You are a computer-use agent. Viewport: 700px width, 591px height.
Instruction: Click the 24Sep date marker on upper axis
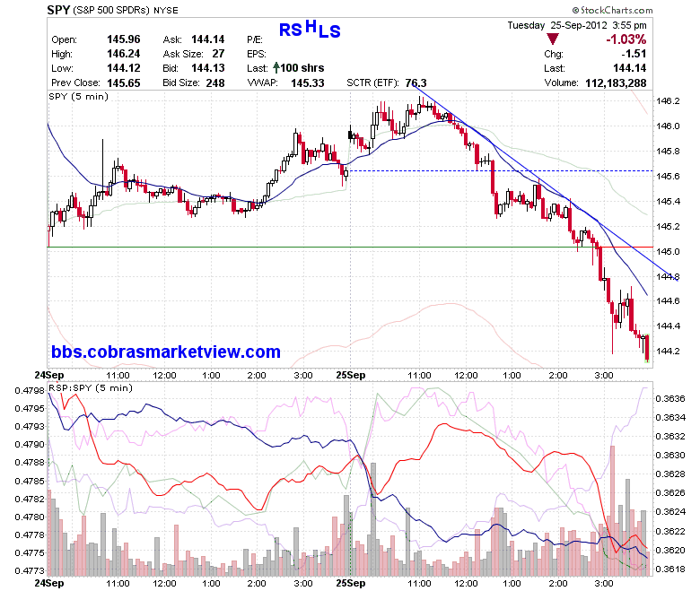(x=49, y=375)
